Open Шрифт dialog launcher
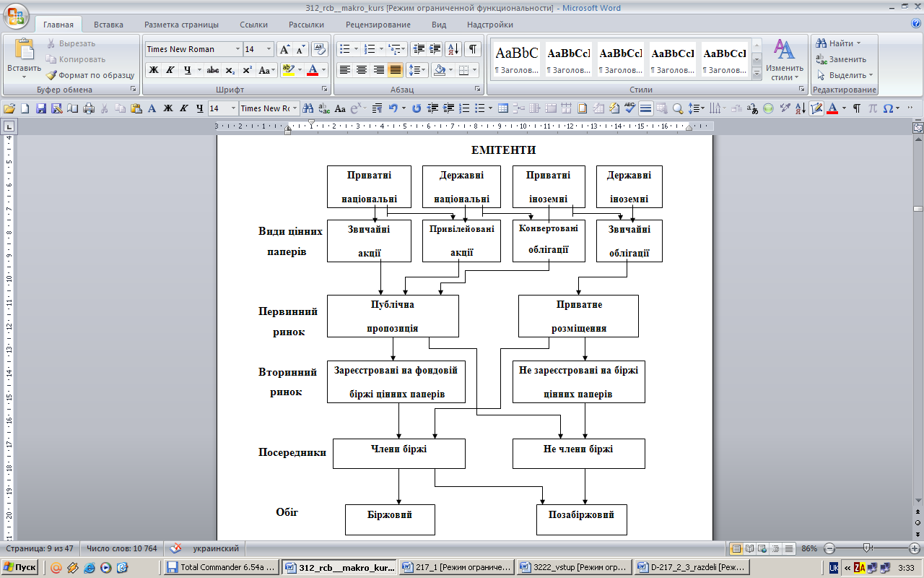Image resolution: width=924 pixels, height=578 pixels. 325,90
